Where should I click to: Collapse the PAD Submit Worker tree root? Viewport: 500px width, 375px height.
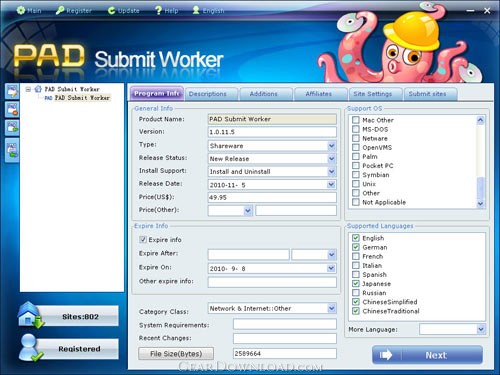tap(28, 89)
